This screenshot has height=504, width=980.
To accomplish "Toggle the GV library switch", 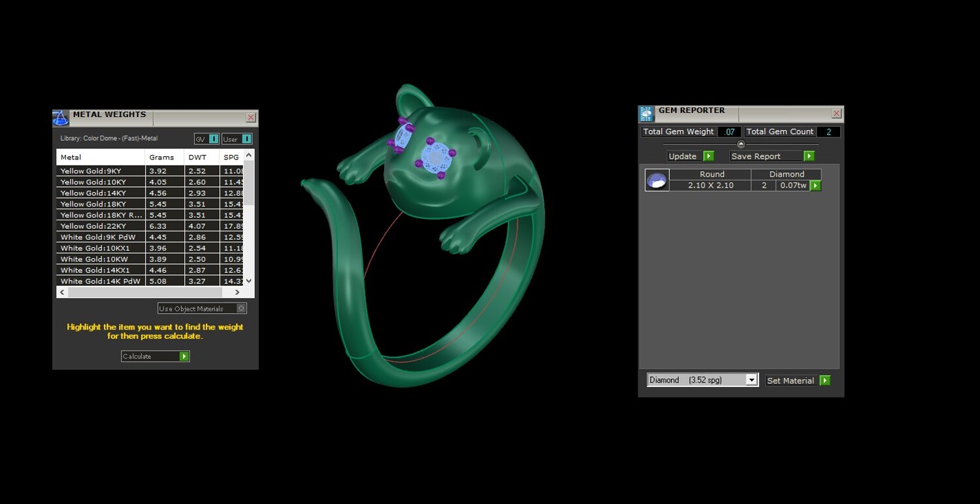I will tap(206, 139).
